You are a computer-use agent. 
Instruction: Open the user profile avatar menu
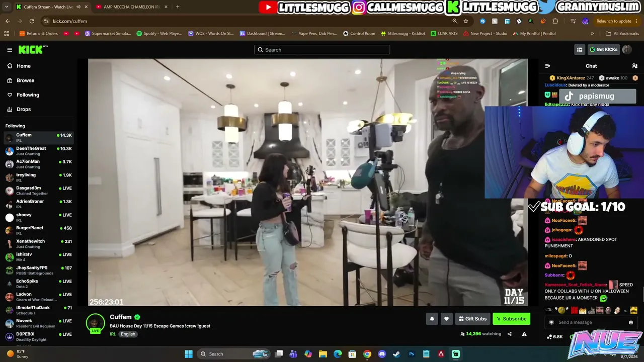627,50
